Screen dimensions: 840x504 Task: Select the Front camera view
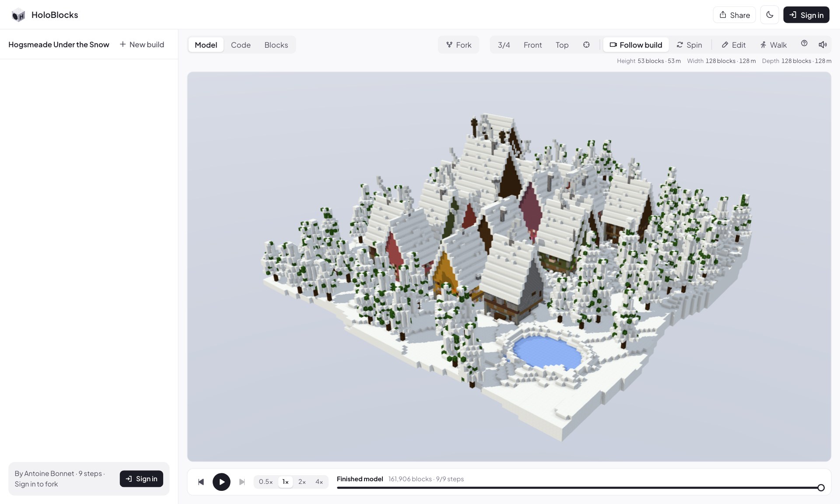[x=532, y=45]
